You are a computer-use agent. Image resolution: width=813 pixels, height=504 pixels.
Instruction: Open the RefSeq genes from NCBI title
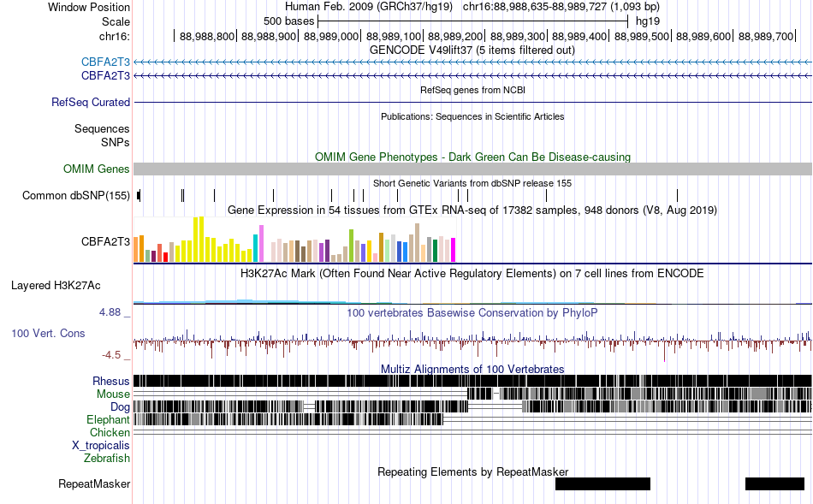point(472,90)
